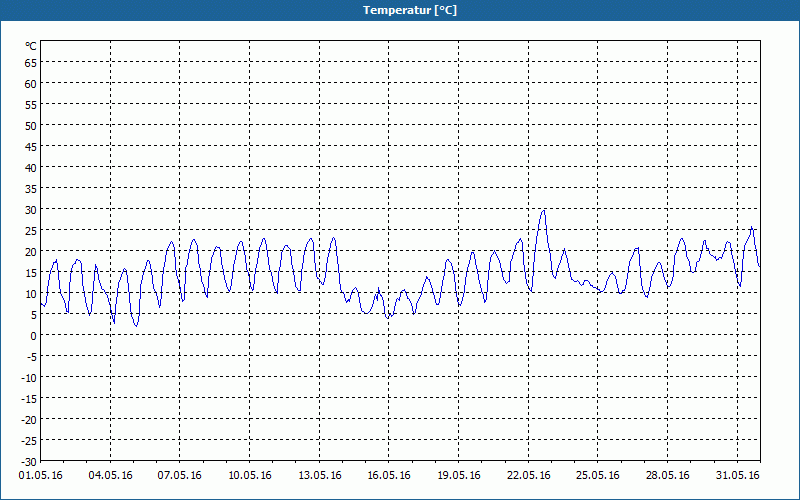Select the 30 y-axis label

31,210
